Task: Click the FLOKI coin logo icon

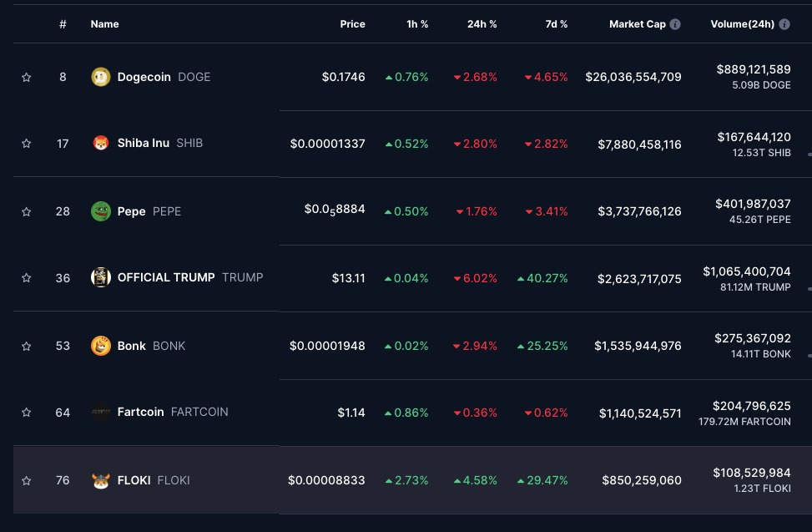Action: (100, 480)
